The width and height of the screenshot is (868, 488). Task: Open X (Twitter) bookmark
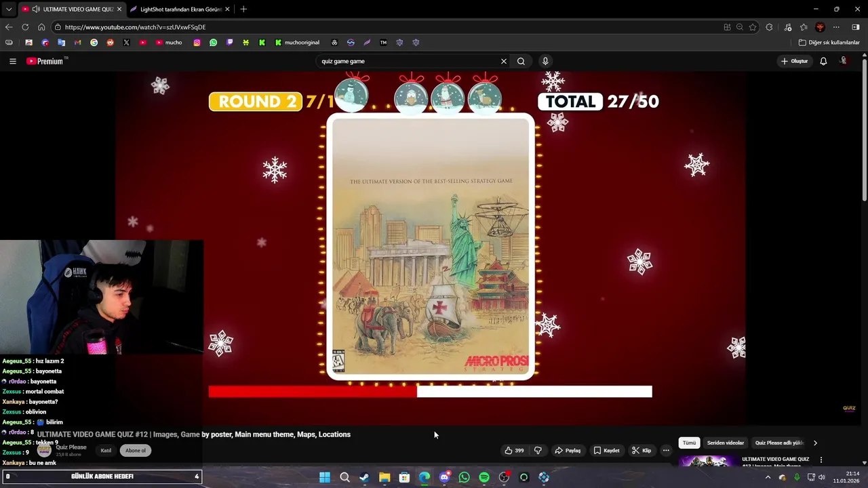[126, 42]
